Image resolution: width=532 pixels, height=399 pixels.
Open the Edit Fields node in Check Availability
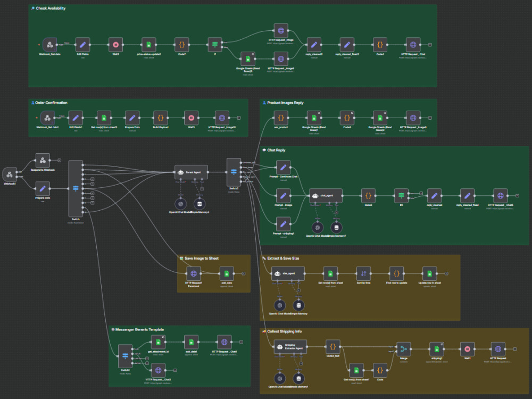[x=83, y=45]
